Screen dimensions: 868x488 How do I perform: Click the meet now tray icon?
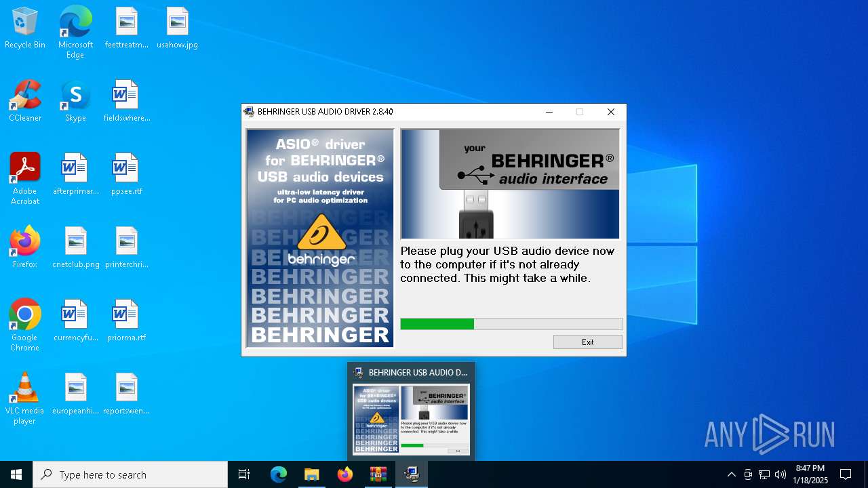click(748, 474)
